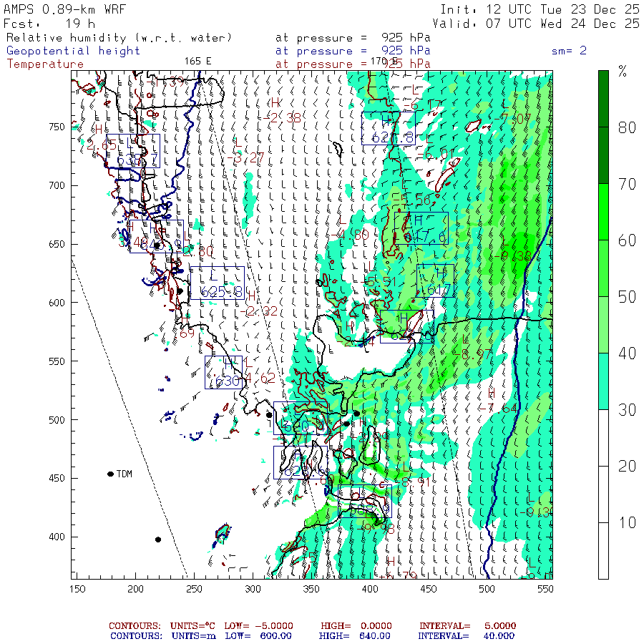Viewport: 644px width, 644px height.
Task: Click the 30 percent cyan colorbar segment
Action: [x=603, y=381]
